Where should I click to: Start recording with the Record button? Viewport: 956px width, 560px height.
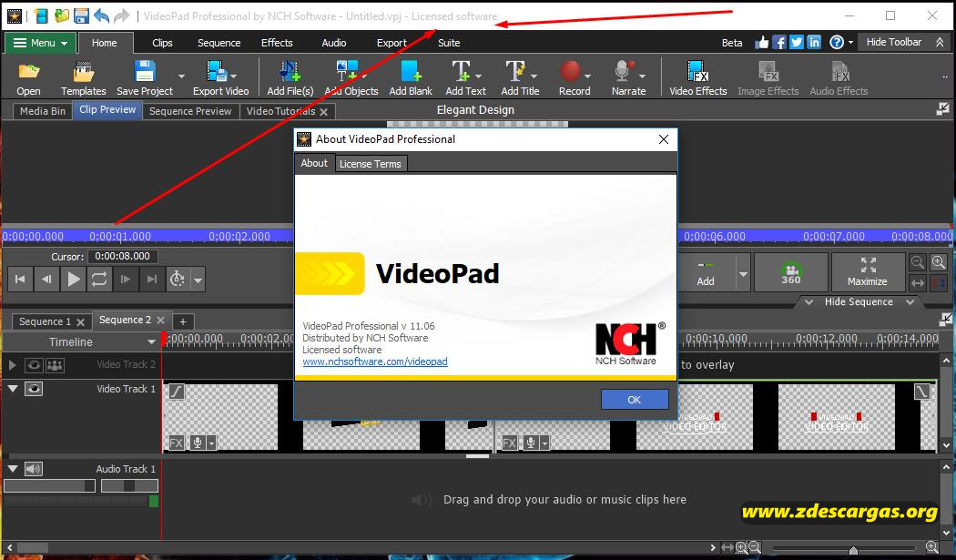(x=570, y=71)
